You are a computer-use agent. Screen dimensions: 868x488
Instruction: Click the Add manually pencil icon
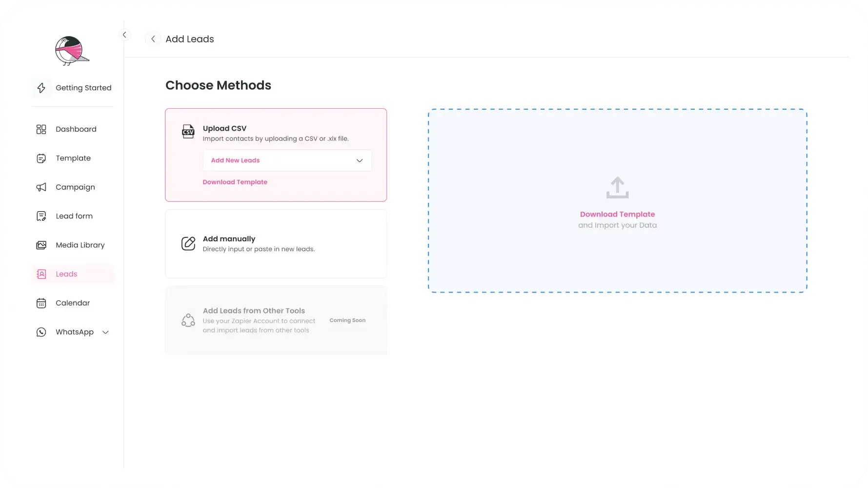(x=188, y=243)
